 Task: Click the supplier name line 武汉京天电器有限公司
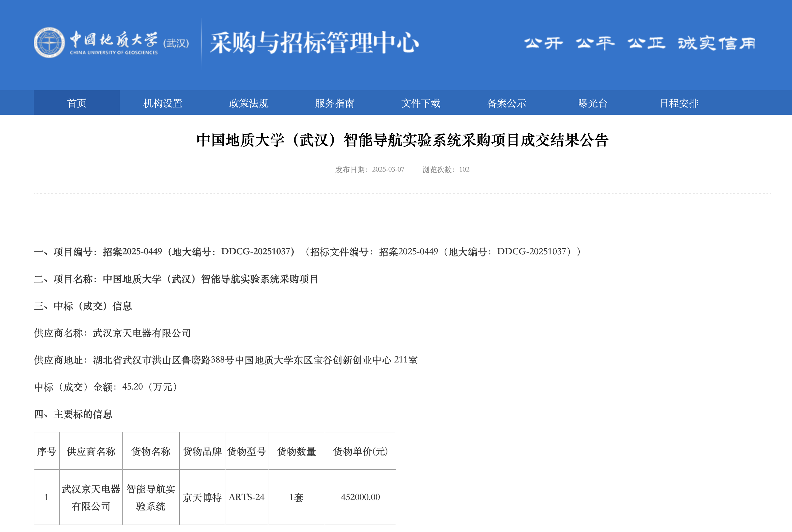[112, 333]
